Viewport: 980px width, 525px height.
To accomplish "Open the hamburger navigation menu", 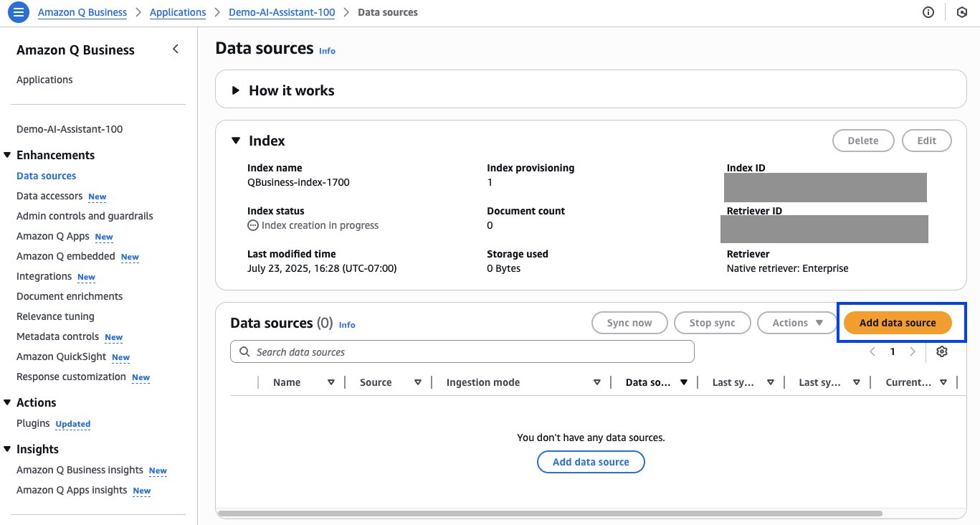I will 18,12.
